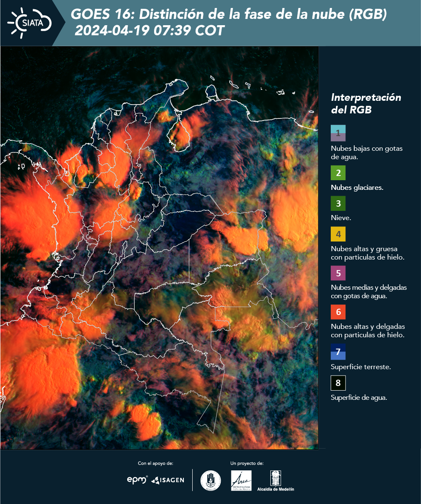Select legend swatch 1 for low clouds
The width and height of the screenshot is (421, 504).
coord(338,133)
